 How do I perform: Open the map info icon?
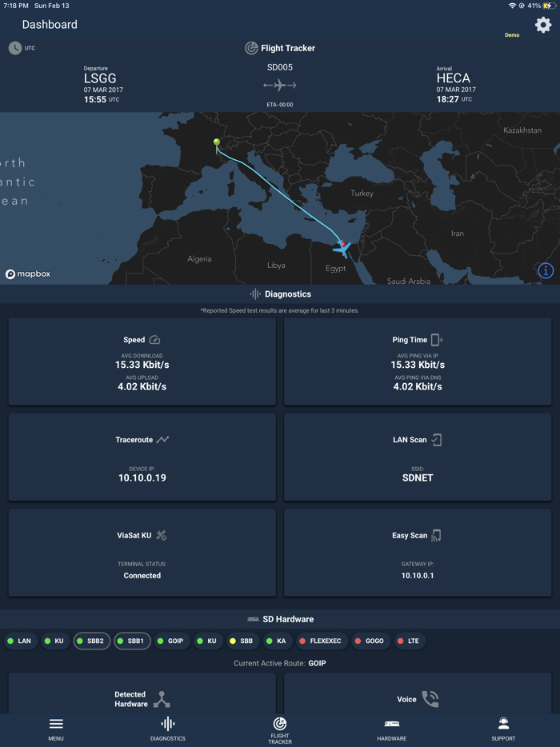546,270
